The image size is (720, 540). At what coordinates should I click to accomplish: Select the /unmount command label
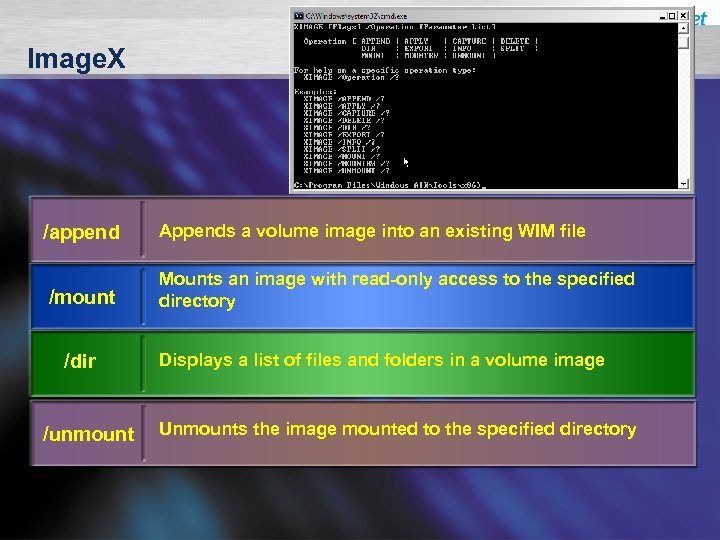coord(88,434)
